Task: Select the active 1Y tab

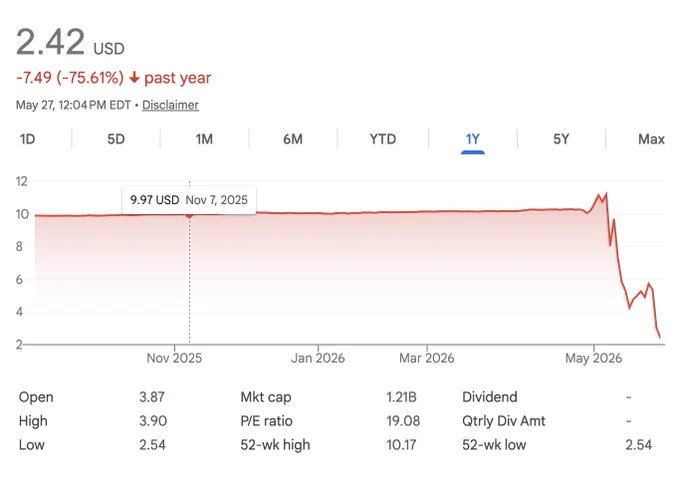Action: [473, 139]
